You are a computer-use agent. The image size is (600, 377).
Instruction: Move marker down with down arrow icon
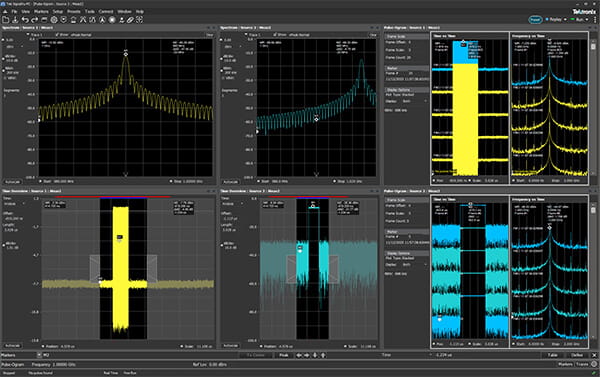click(315, 355)
